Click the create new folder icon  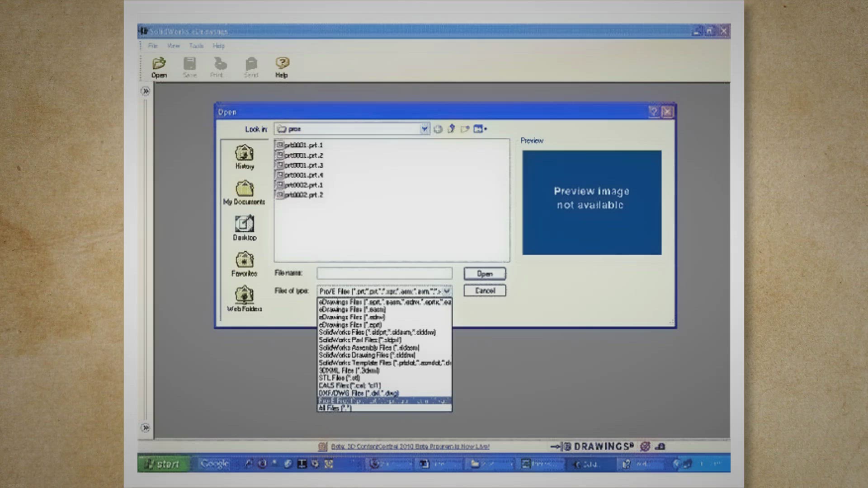pyautogui.click(x=465, y=129)
